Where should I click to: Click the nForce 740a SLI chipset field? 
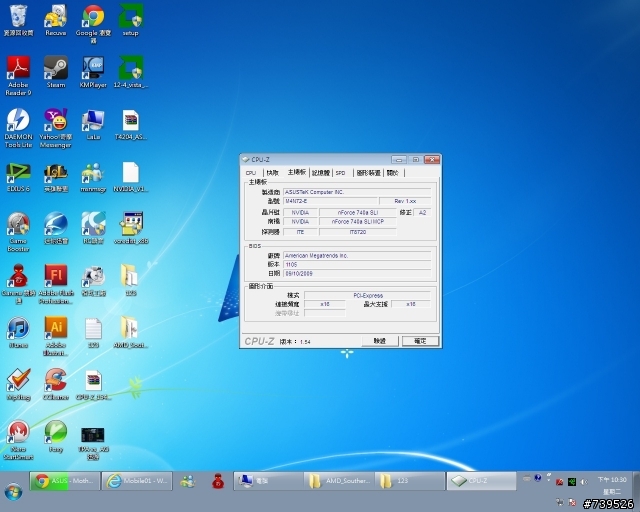click(x=358, y=213)
